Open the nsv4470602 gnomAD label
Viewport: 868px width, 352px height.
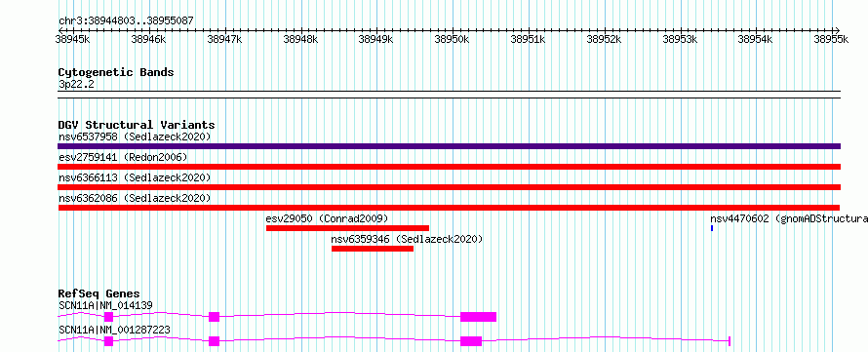[789, 218]
